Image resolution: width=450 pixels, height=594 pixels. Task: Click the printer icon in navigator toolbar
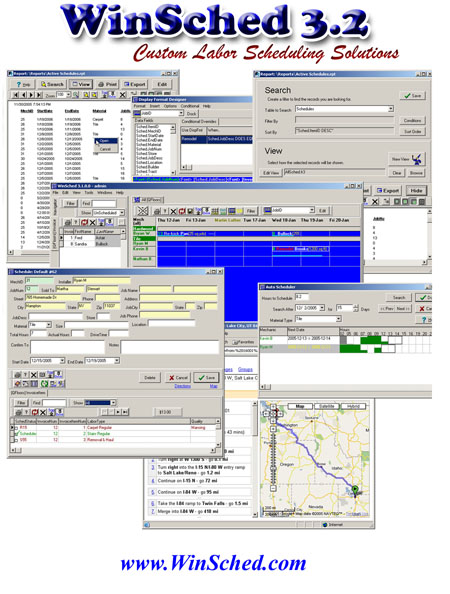(x=67, y=222)
